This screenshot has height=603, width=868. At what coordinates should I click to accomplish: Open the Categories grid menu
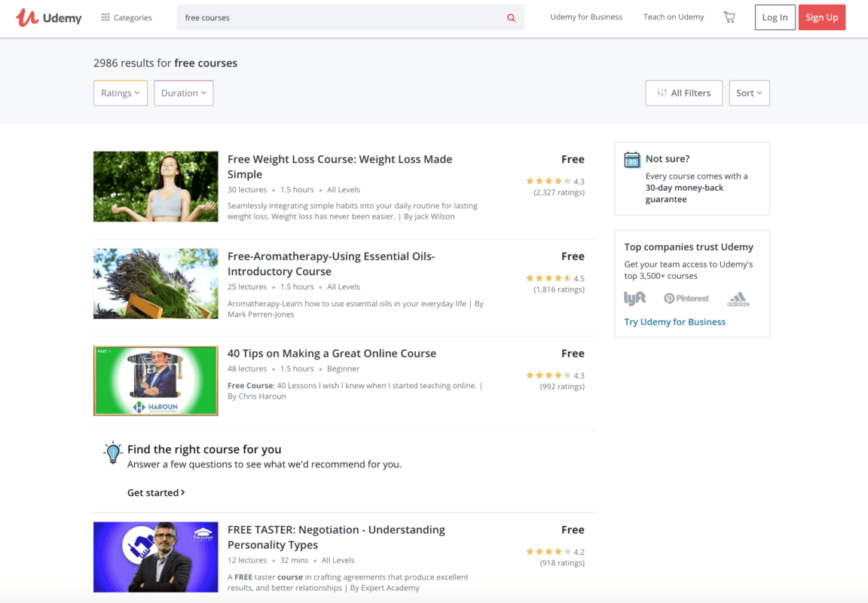(x=127, y=17)
